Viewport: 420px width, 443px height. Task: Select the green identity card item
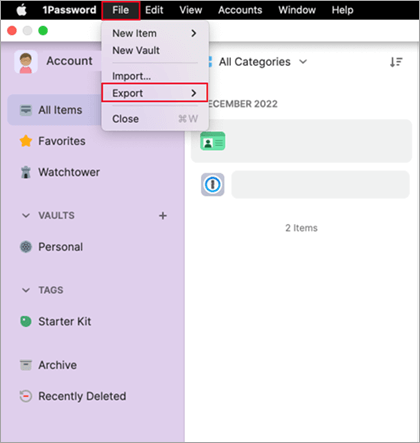pos(213,141)
